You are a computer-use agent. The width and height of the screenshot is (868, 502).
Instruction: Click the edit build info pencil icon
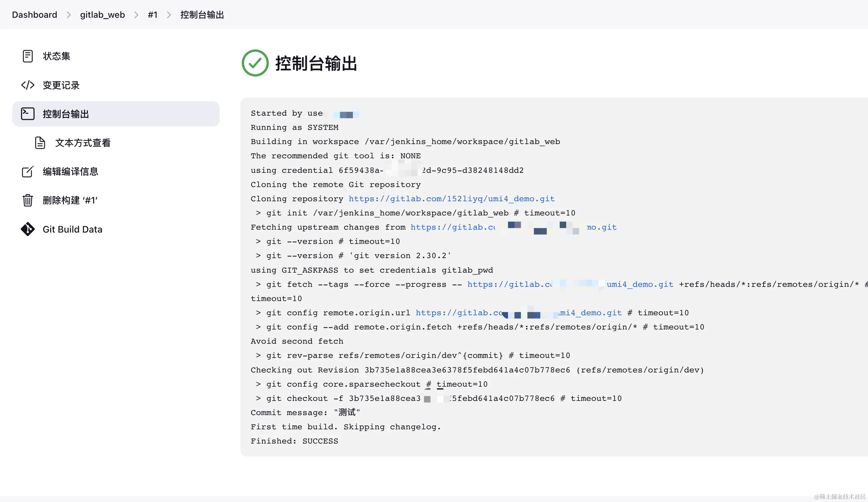pyautogui.click(x=27, y=172)
